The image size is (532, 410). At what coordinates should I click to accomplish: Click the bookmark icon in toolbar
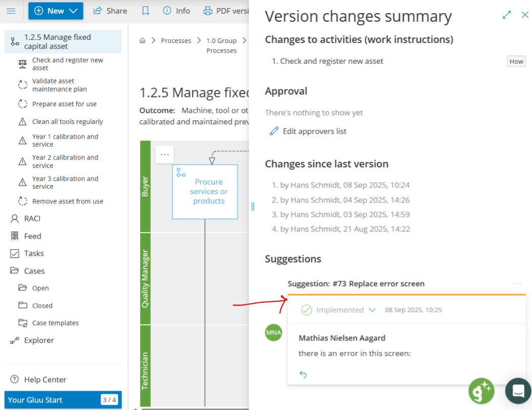[x=146, y=11]
